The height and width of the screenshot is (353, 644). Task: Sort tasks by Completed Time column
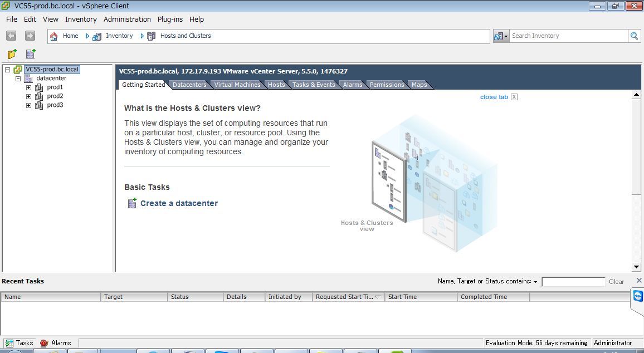coord(493,297)
